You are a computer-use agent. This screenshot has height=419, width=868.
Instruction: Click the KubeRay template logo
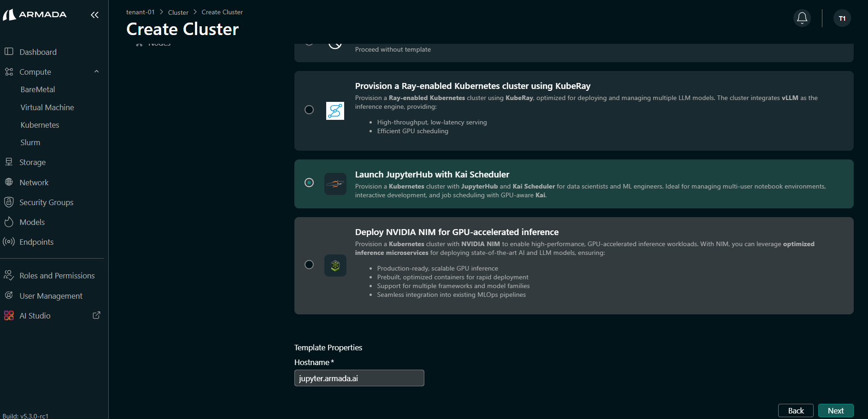335,111
